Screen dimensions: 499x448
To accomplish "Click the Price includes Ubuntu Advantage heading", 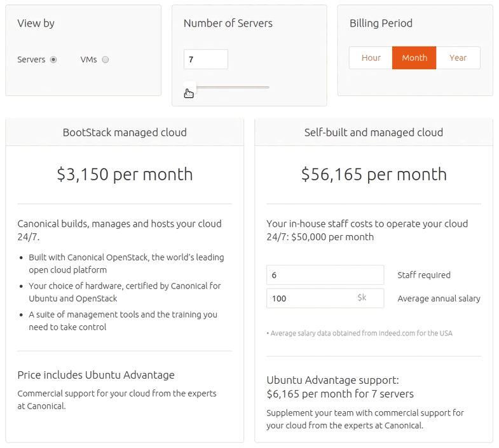I will point(96,375).
